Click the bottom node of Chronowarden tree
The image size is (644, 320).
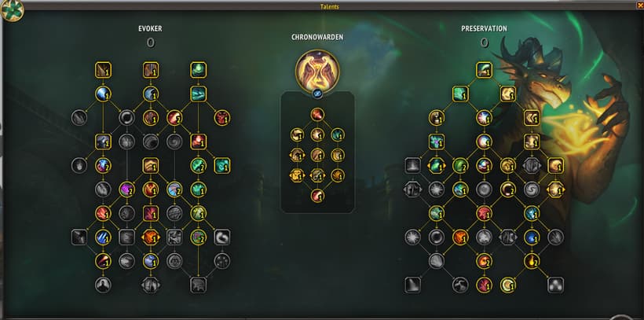coord(317,195)
